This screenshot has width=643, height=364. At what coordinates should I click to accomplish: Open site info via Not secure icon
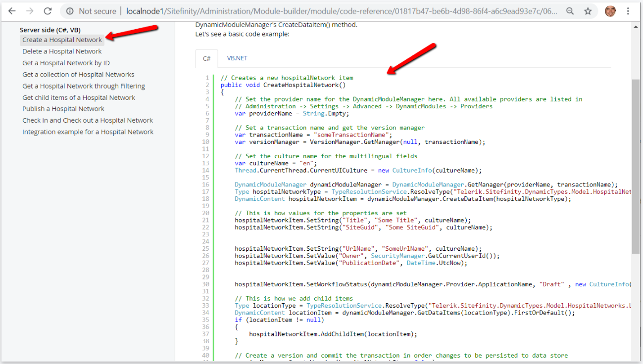coord(70,11)
